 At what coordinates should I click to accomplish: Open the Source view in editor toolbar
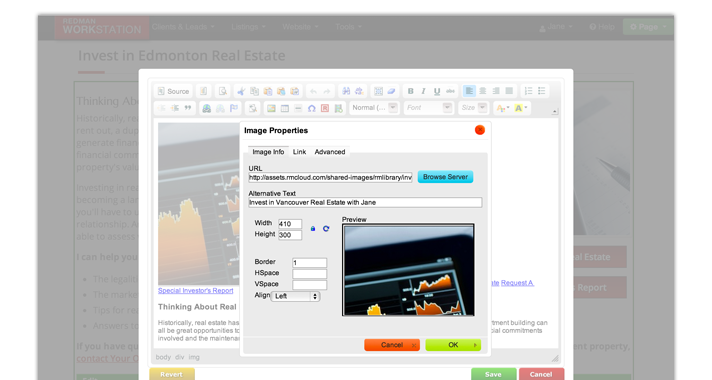173,91
